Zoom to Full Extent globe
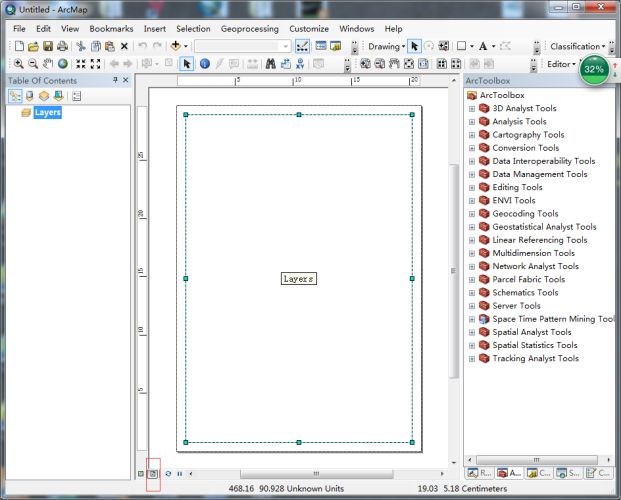 (63, 64)
